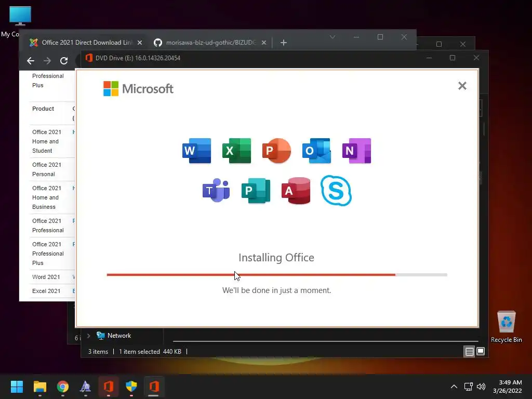
Task: Click the Access icon in installer
Action: pyautogui.click(x=296, y=190)
